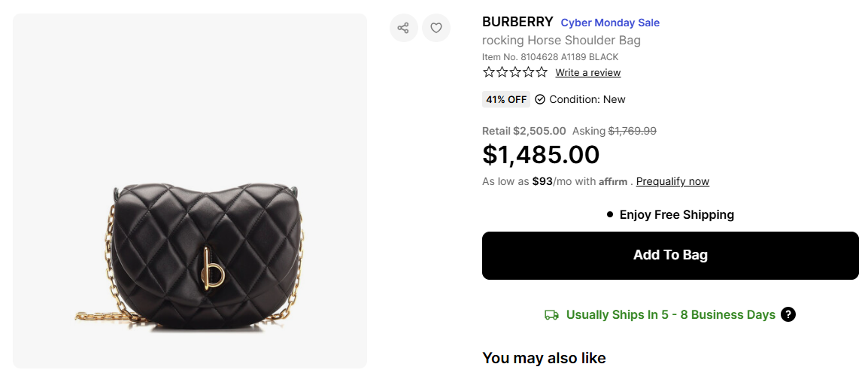The height and width of the screenshot is (376, 868).
Task: Select the fifth rating star
Action: 542,72
